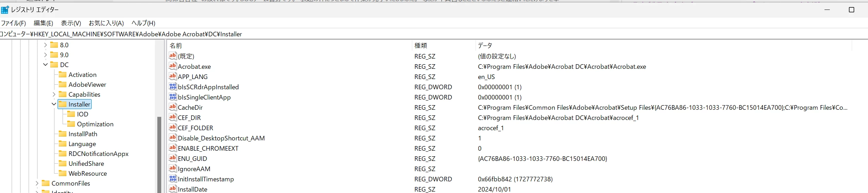Click the 9.0 folder icon
Viewport: 868px width, 193px height.
[x=54, y=55]
